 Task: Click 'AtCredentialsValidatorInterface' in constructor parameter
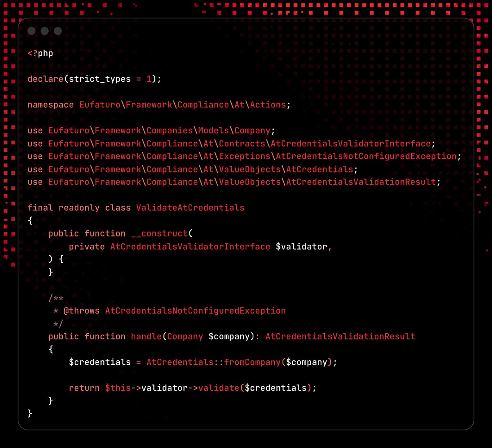(190, 247)
